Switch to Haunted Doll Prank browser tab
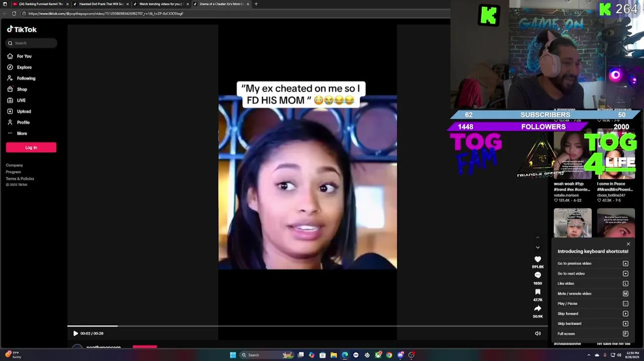The image size is (644, 361). click(100, 4)
